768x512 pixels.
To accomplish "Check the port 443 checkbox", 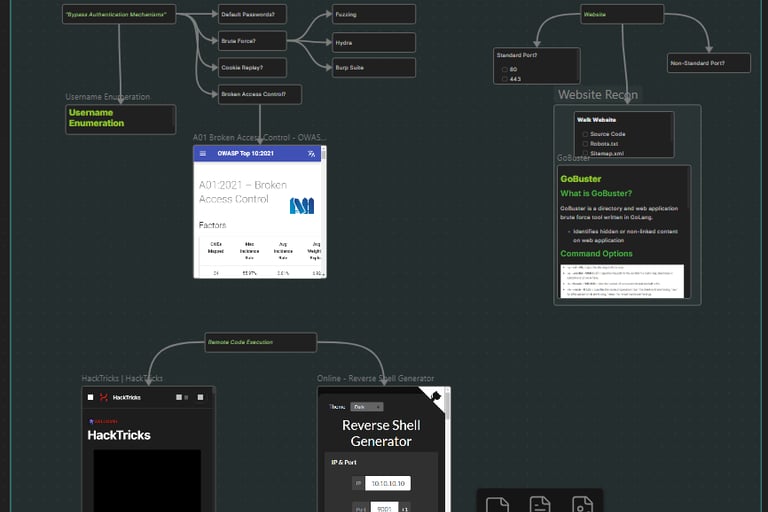I will pos(504,79).
